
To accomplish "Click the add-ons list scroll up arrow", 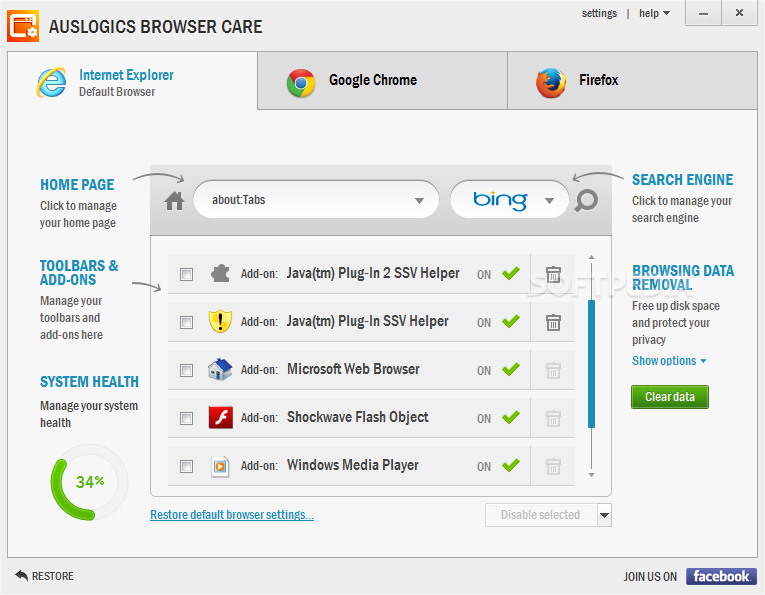I will 591,257.
